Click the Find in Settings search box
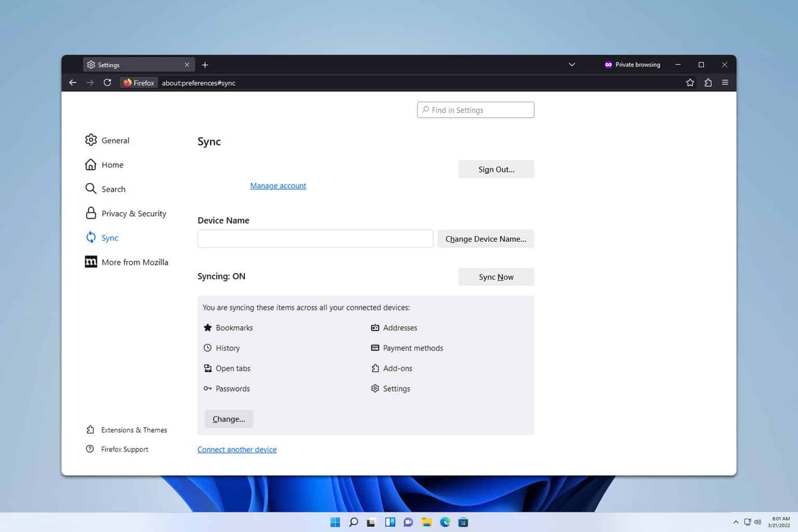798x532 pixels. coord(475,110)
